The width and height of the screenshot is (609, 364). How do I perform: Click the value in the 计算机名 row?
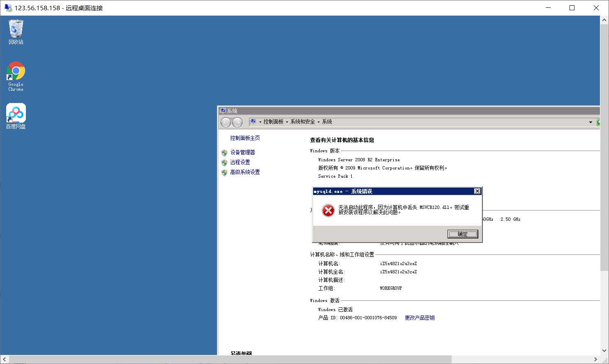[398, 263]
